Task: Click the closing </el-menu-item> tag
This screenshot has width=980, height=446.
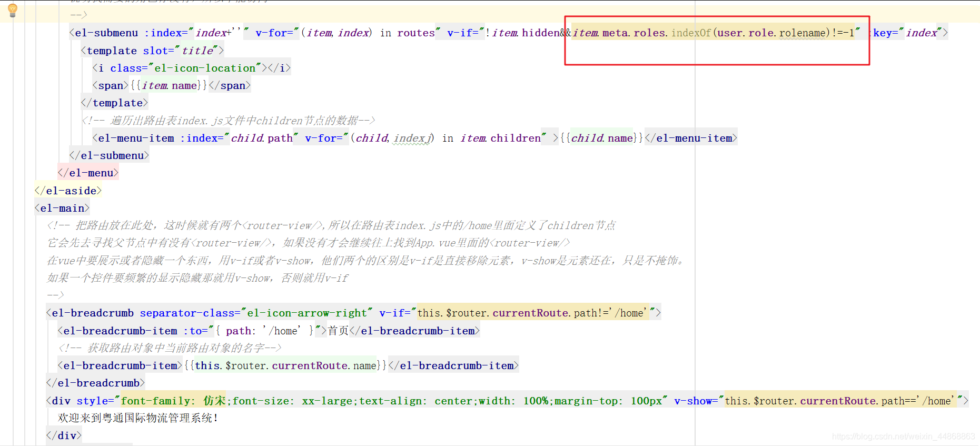Action: (691, 138)
